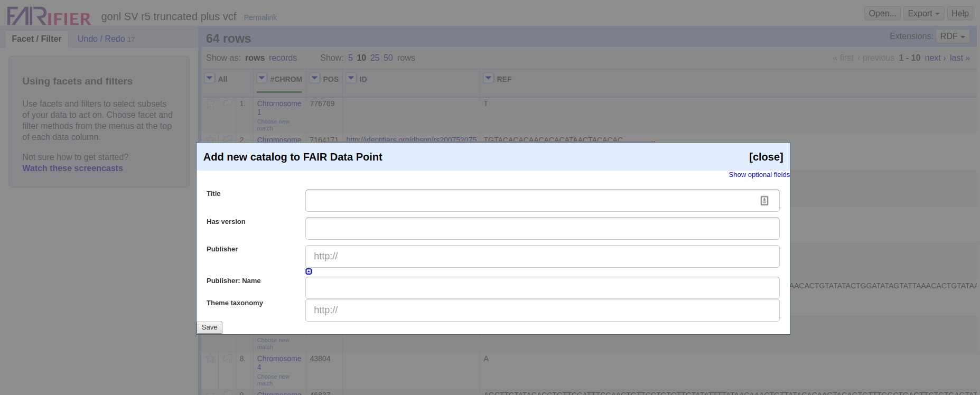Click the FAIRifier logo
The height and width of the screenshot is (395, 980).
[49, 16]
